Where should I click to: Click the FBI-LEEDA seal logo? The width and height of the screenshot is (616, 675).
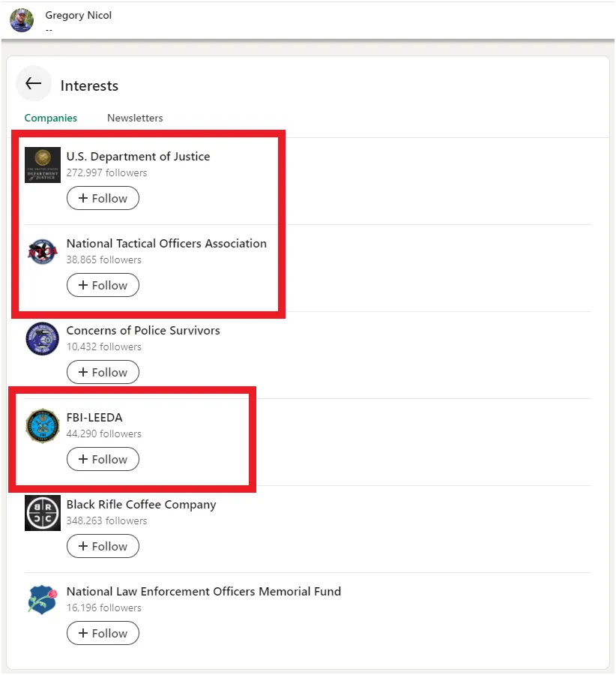(42, 426)
